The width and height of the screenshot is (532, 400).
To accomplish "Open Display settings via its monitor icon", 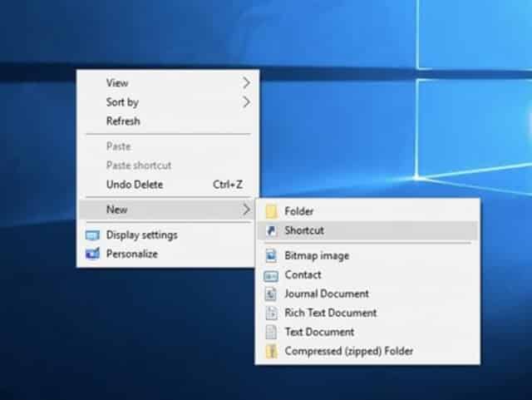I will 91,235.
